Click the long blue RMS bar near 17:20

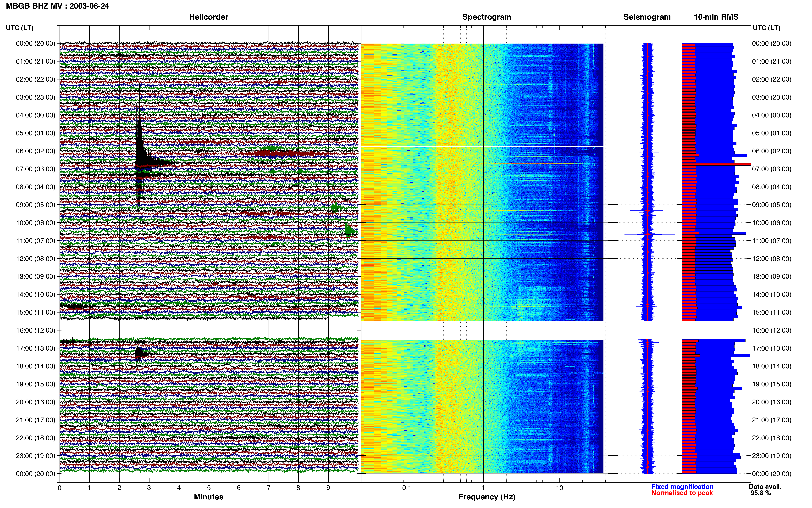point(716,355)
